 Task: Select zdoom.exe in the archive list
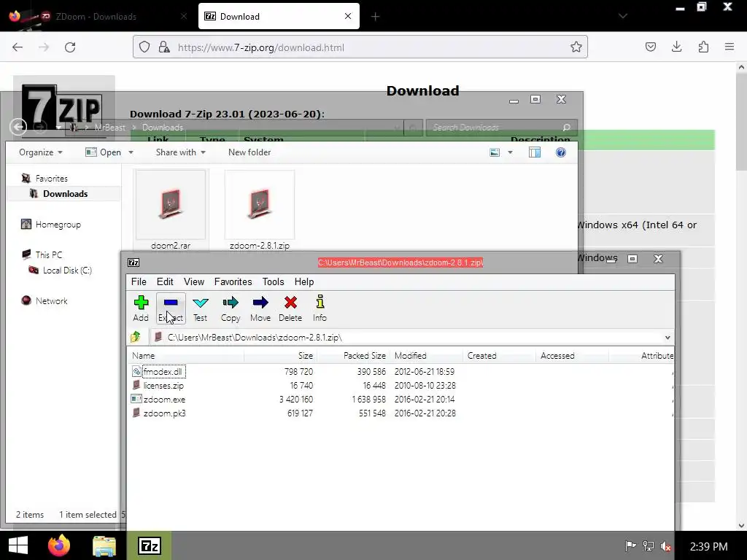[164, 399]
